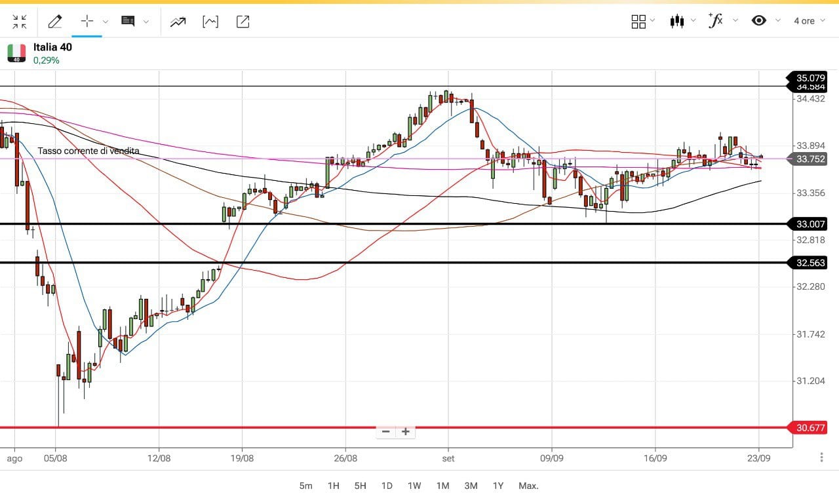This screenshot has height=504, width=839.
Task: Zoom in chart with plus button
Action: click(x=406, y=431)
